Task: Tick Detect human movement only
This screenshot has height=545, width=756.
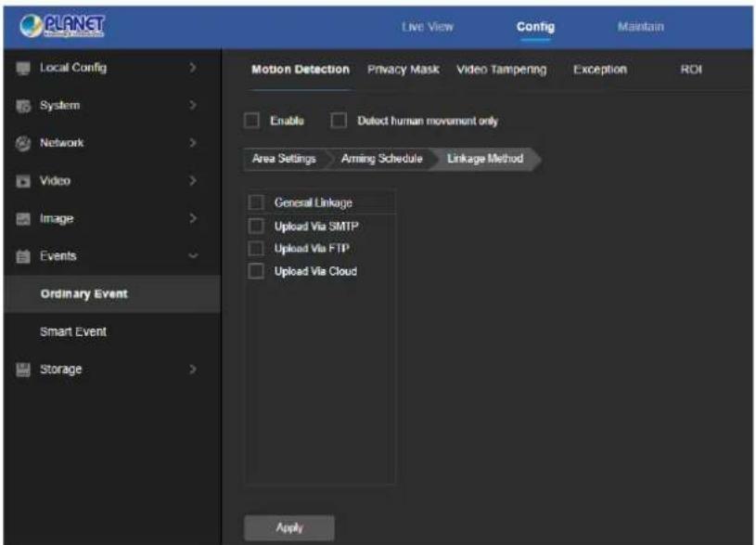Action: pyautogui.click(x=339, y=120)
